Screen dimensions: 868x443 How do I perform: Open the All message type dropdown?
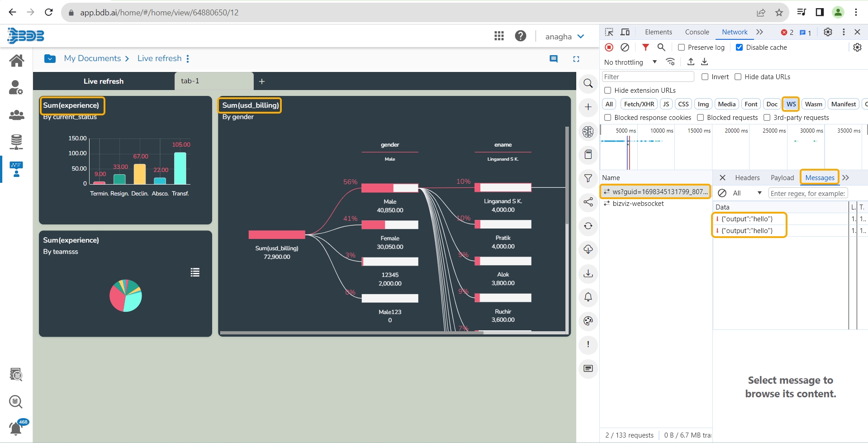pyautogui.click(x=746, y=193)
